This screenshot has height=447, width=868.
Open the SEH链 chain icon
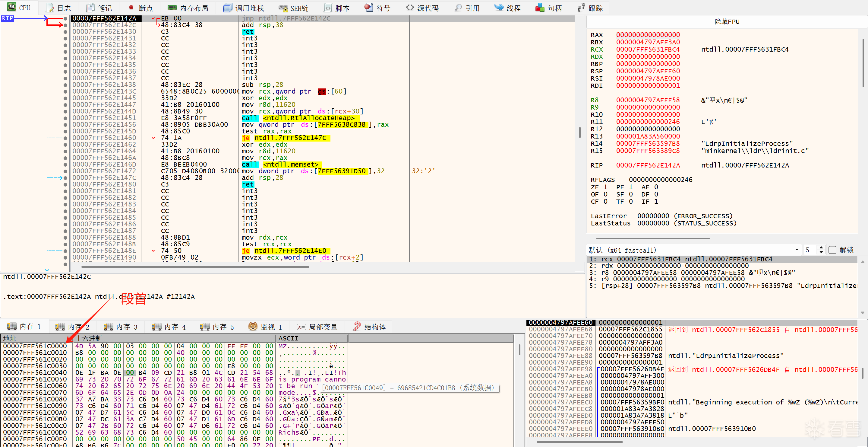click(x=283, y=8)
